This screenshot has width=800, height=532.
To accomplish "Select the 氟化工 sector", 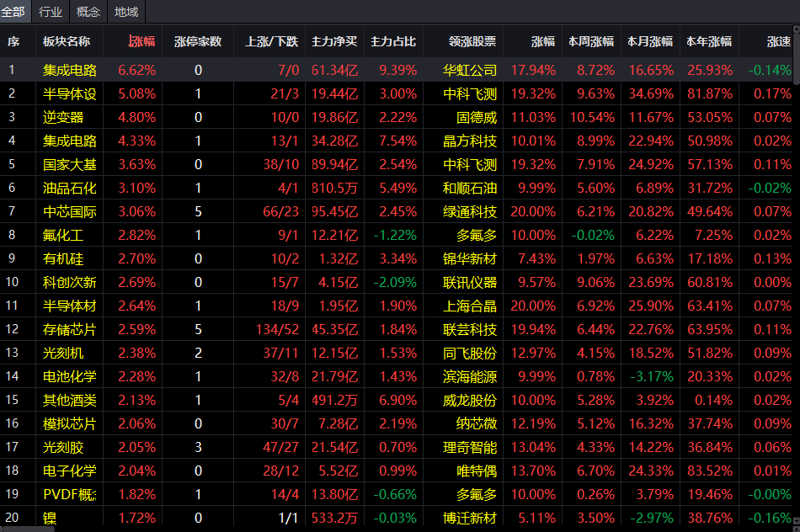I will (x=63, y=235).
